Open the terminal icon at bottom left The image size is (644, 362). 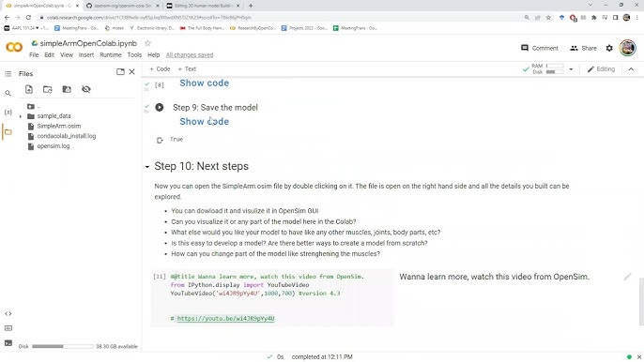coord(8,343)
